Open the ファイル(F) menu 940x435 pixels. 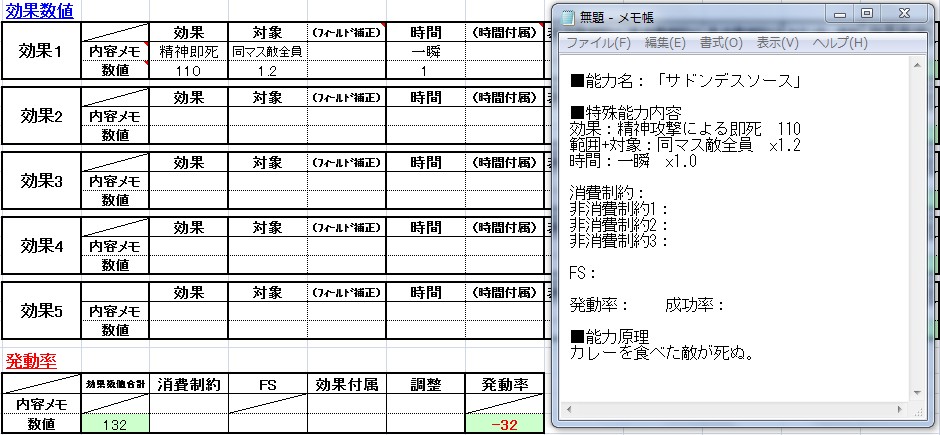point(598,43)
